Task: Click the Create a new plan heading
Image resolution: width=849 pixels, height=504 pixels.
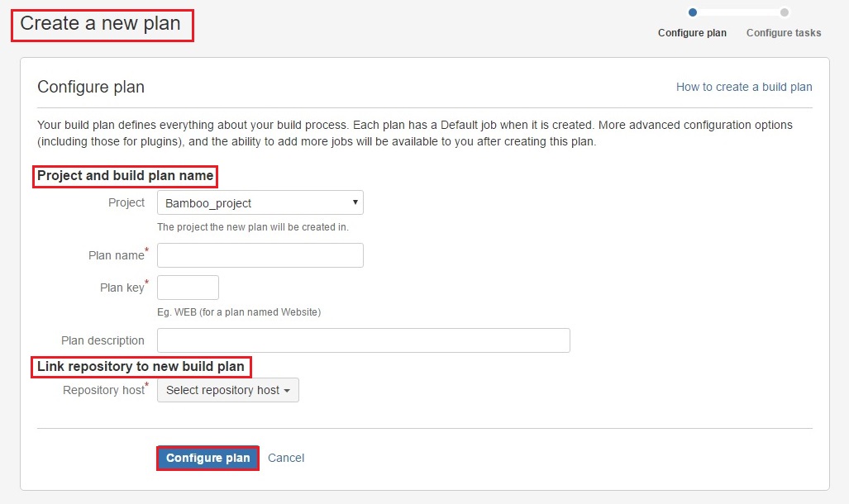Action: 100,23
